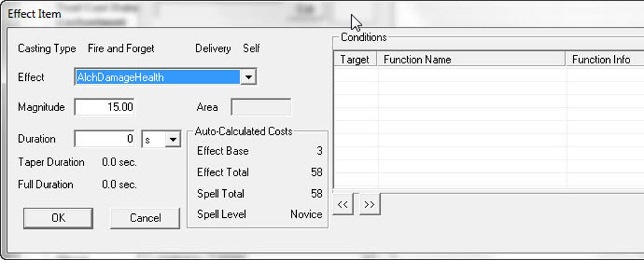Click the Function Name column header
Screen dimensions: 644x260
pos(472,59)
